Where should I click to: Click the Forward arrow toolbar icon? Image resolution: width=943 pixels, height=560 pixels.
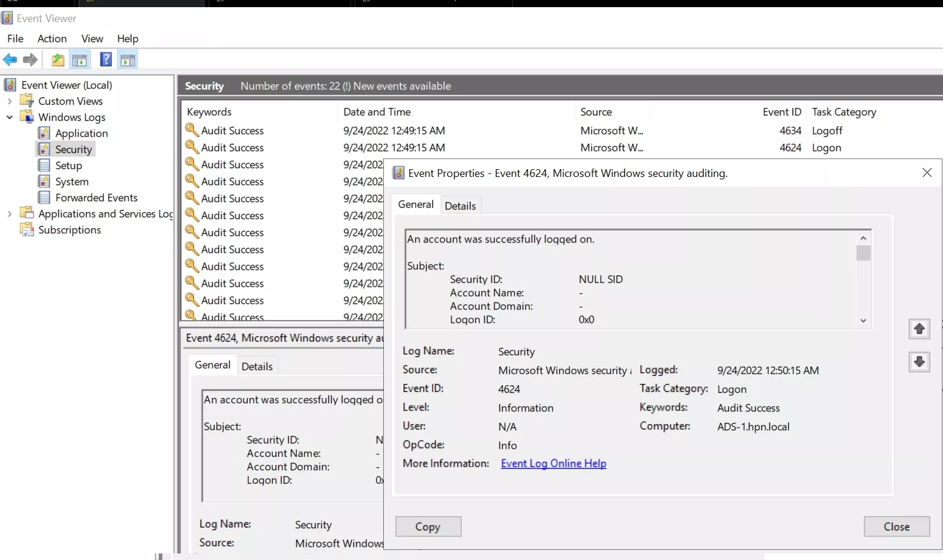[30, 60]
